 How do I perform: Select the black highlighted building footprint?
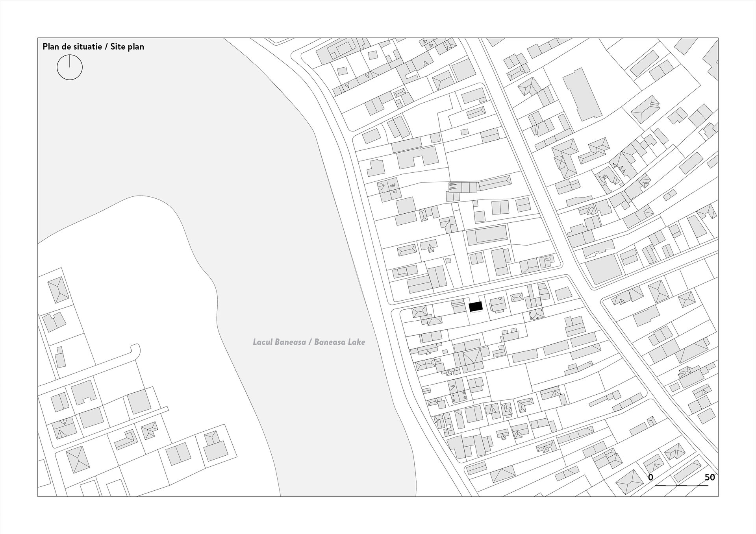tap(476, 307)
